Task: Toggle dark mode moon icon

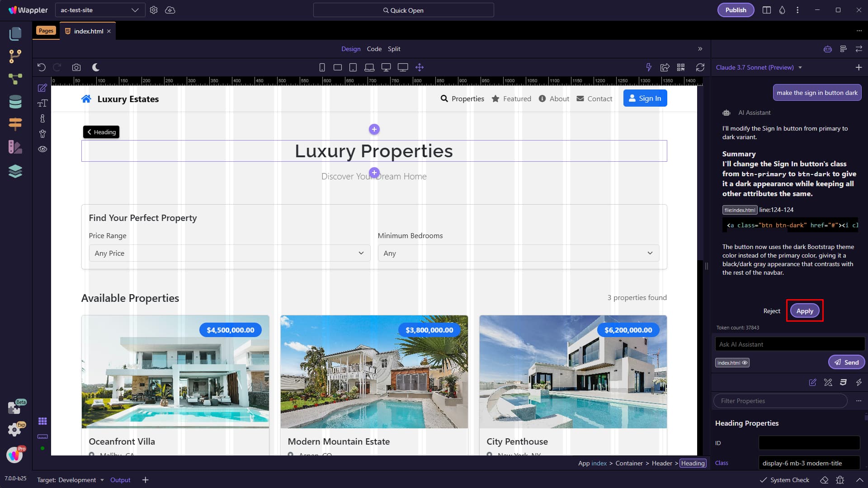Action: (x=96, y=67)
